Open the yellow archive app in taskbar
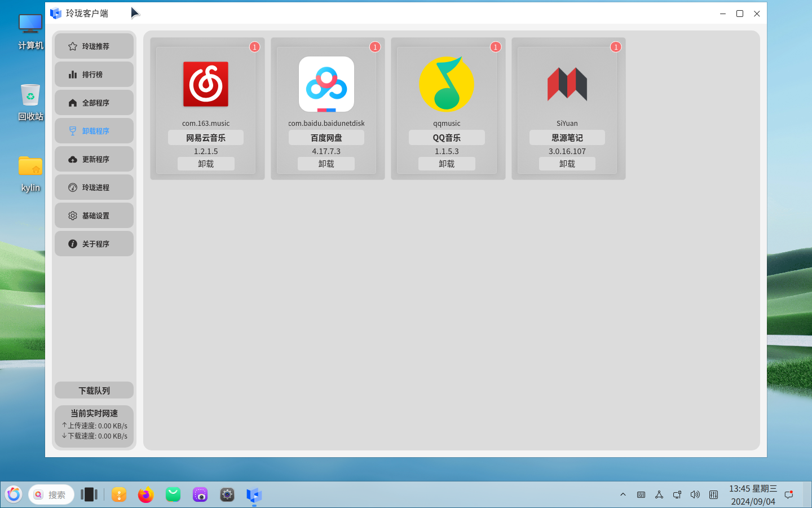 pyautogui.click(x=119, y=494)
